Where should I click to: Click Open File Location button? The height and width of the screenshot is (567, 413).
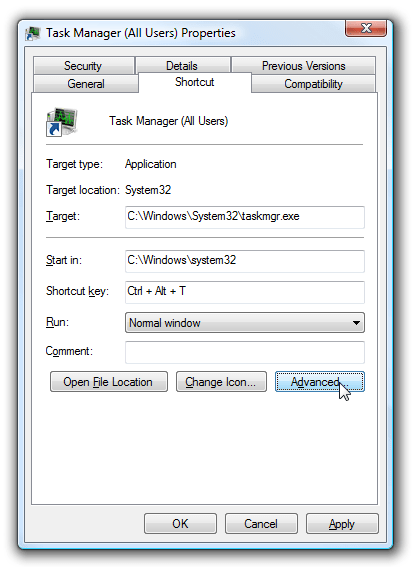tap(109, 381)
